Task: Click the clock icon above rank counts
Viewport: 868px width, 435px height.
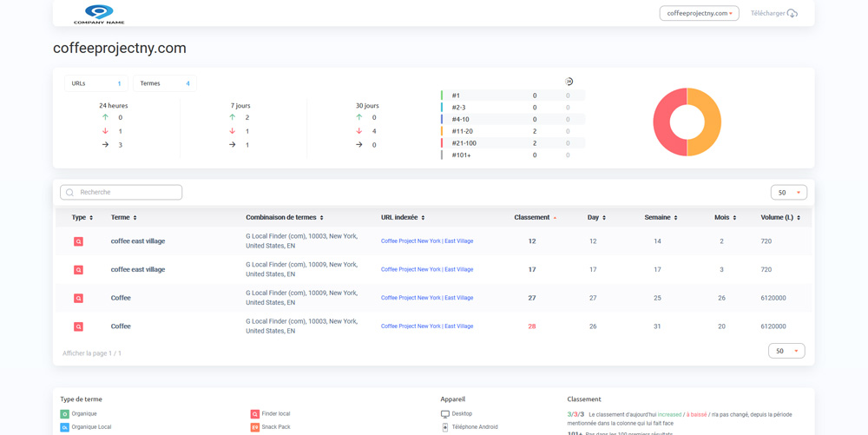Action: coord(569,82)
